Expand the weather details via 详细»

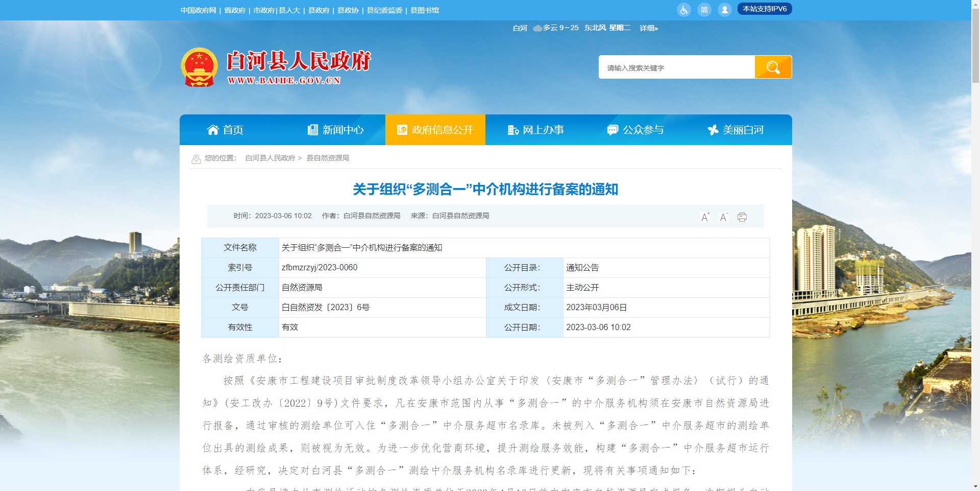coord(648,28)
